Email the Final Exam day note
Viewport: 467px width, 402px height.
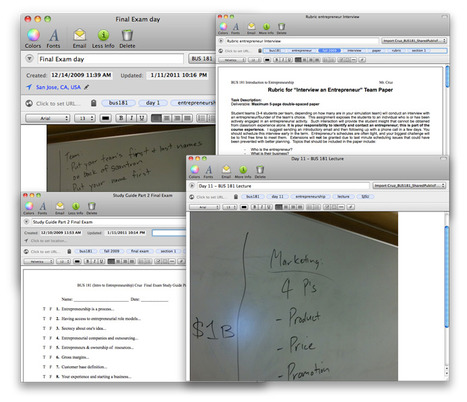(79, 38)
